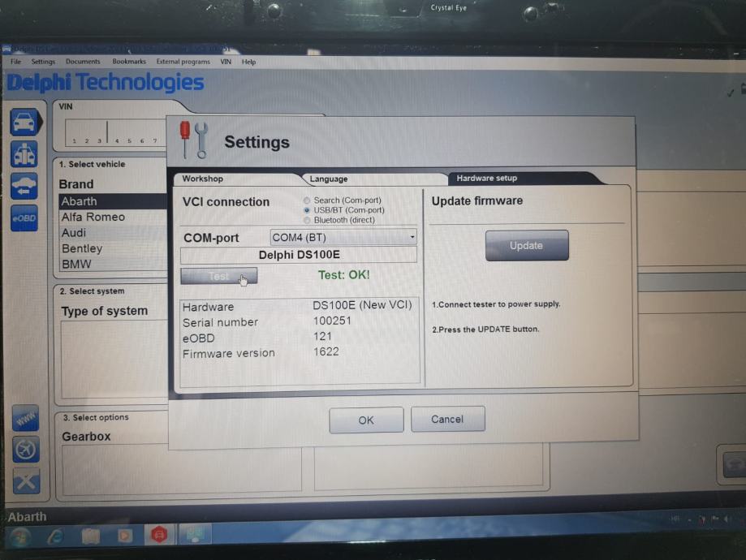Click the eOBD value 121

pyautogui.click(x=322, y=337)
